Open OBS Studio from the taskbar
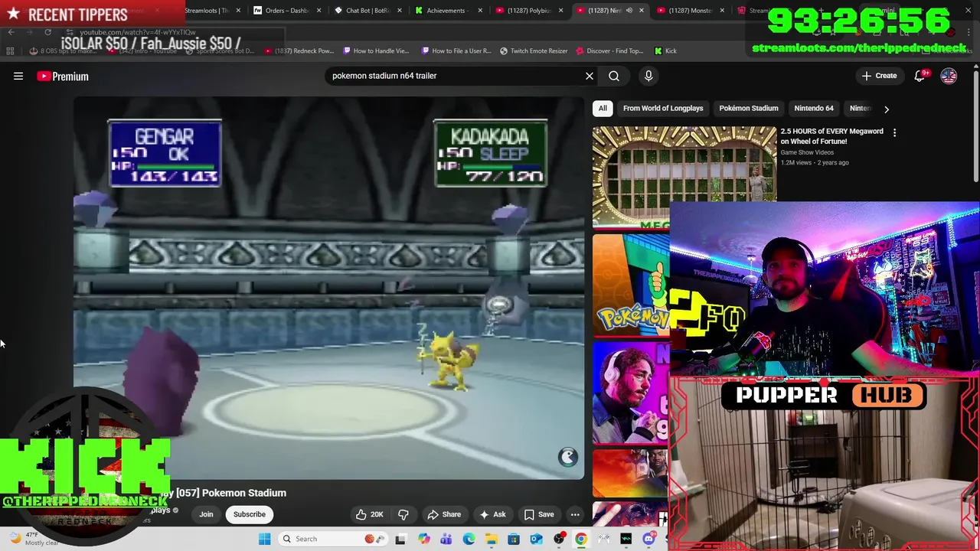This screenshot has height=551, width=980. tap(559, 539)
